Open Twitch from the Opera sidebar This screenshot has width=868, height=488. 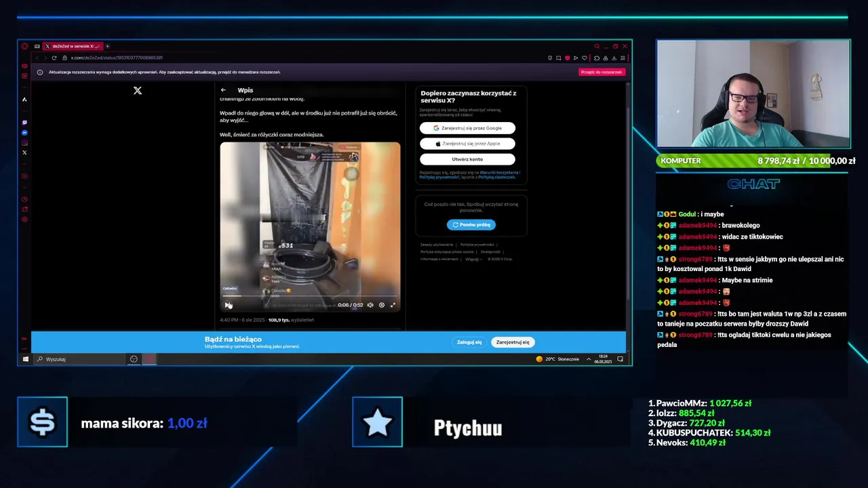[x=24, y=123]
